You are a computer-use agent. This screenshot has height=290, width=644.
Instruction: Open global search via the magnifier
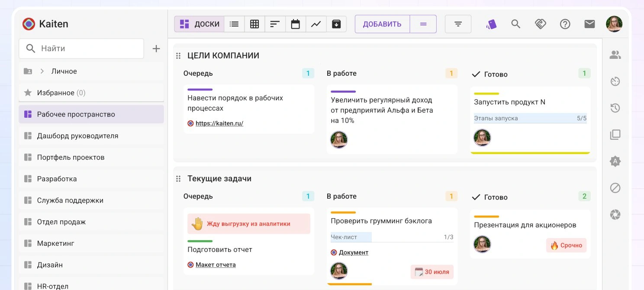(x=515, y=24)
